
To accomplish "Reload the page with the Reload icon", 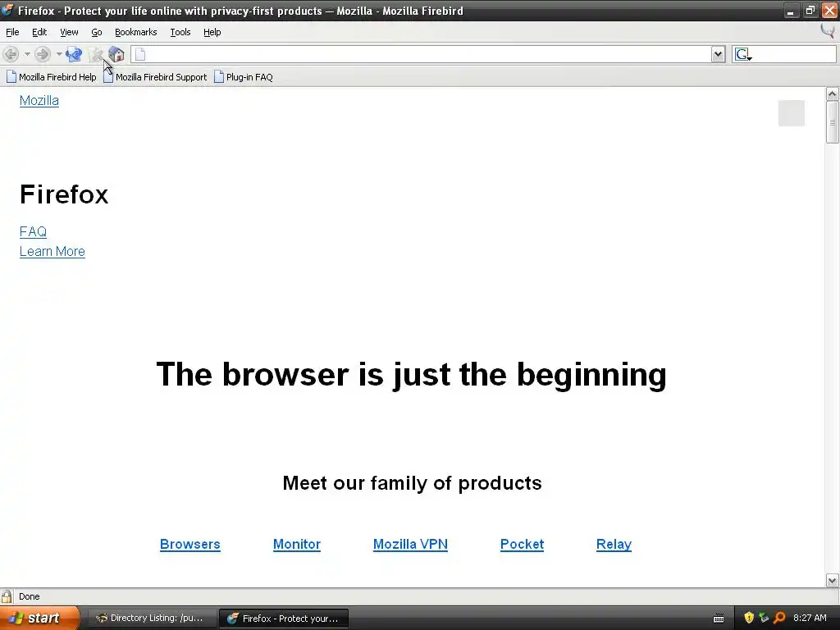I will tap(74, 54).
